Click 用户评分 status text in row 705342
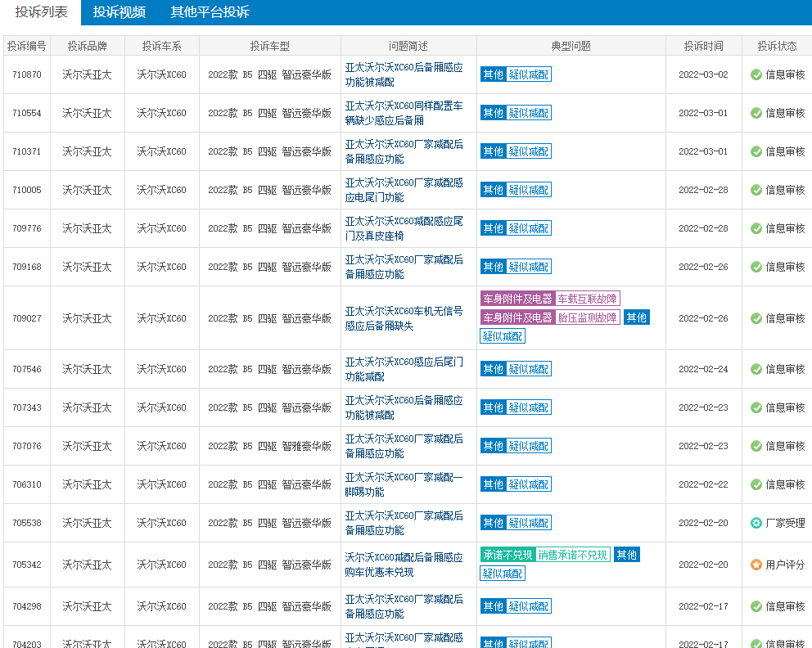 click(x=785, y=565)
